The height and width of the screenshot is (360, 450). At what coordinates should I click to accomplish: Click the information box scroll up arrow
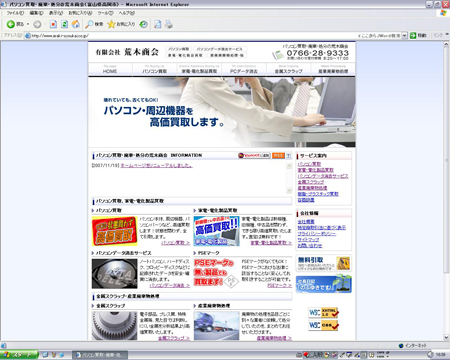[289, 166]
